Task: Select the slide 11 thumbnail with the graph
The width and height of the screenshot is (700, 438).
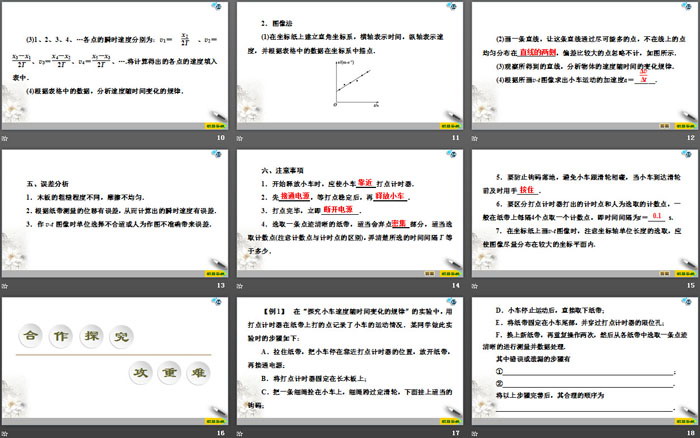Action: click(350, 66)
